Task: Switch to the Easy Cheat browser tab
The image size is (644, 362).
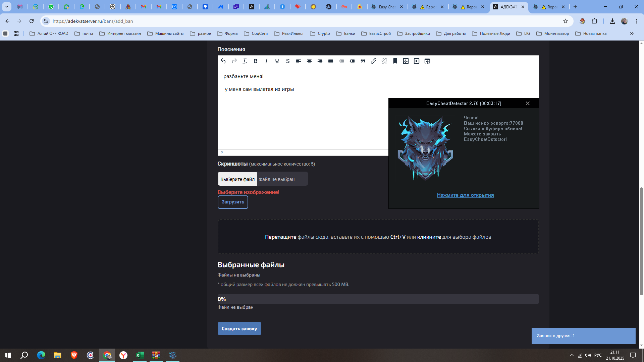Action: (387, 7)
